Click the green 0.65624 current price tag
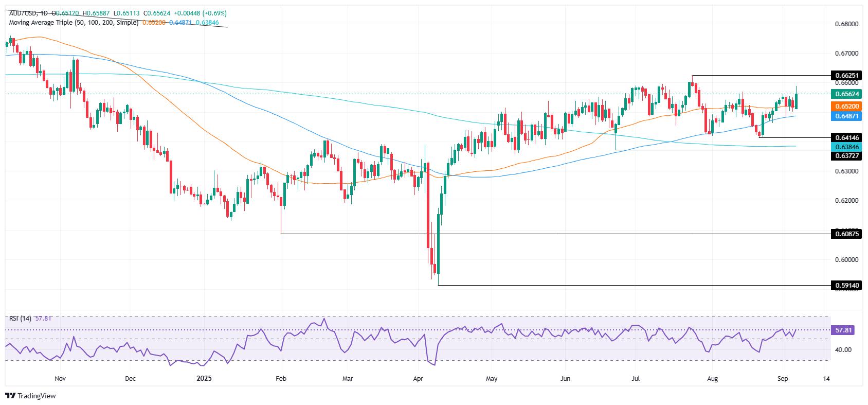Image resolution: width=868 pixels, height=405 pixels. click(845, 94)
